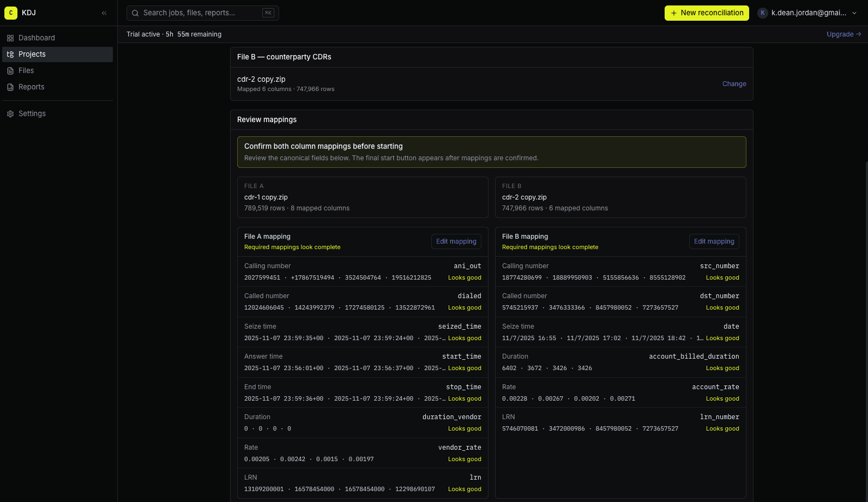Image resolution: width=868 pixels, height=502 pixels.
Task: Click the Projects icon in the sidebar
Action: tap(10, 55)
